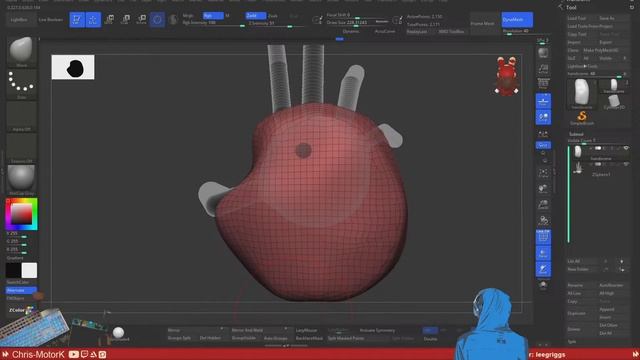640x360 pixels.
Task: Select the ZSphere1 subtool row
Action: tap(600, 168)
